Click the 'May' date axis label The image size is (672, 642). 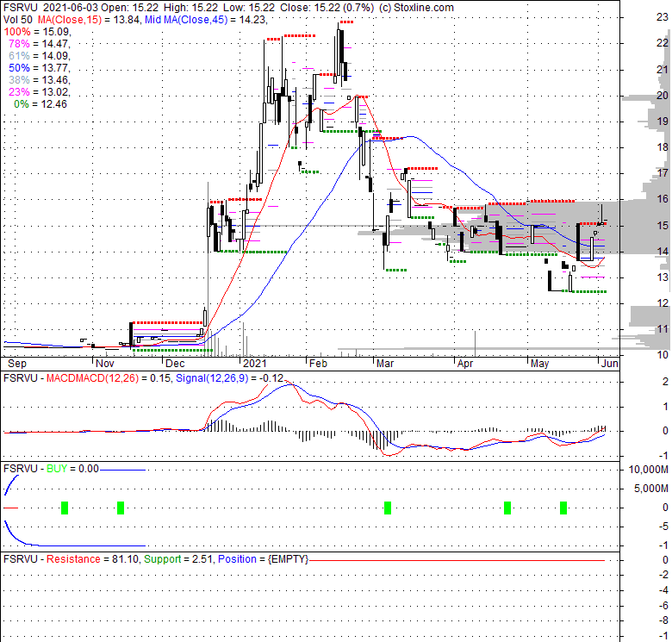[x=539, y=364]
